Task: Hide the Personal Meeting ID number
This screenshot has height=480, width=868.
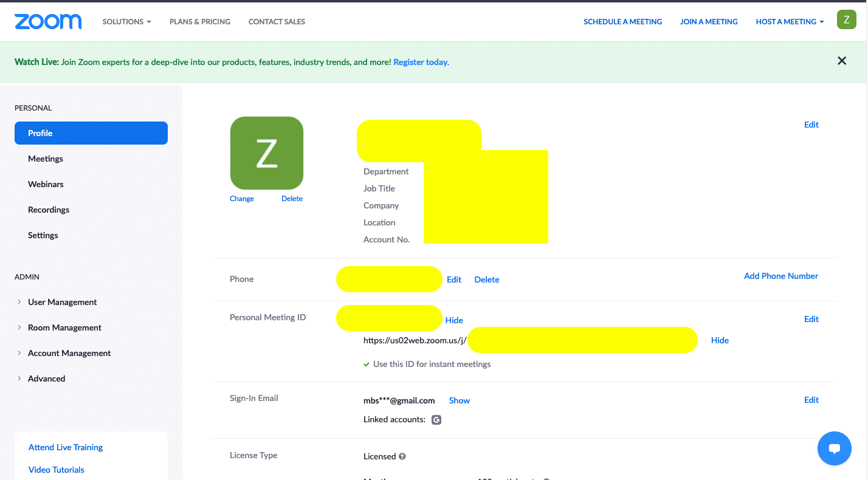Action: tap(454, 320)
